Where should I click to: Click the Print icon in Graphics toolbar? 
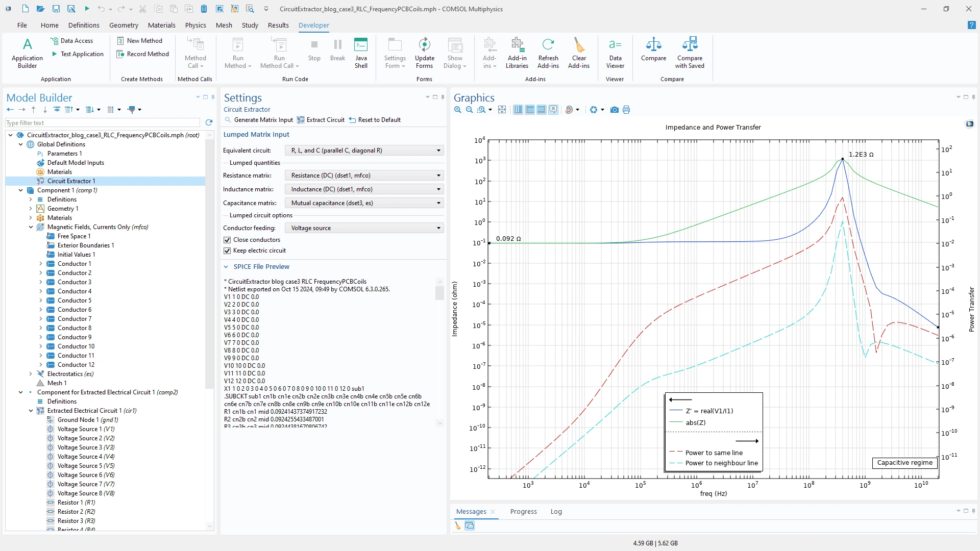click(626, 110)
